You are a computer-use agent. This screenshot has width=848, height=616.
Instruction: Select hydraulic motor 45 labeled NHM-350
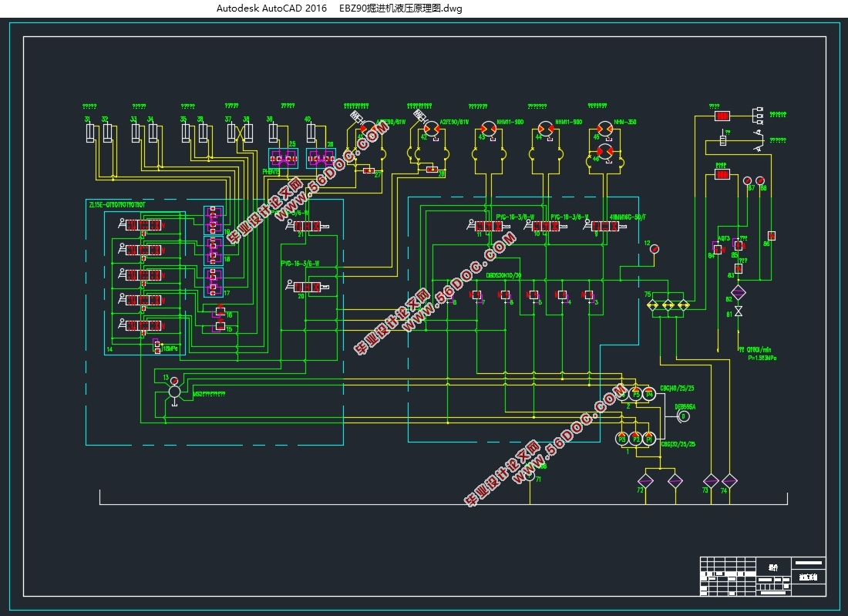click(x=604, y=130)
